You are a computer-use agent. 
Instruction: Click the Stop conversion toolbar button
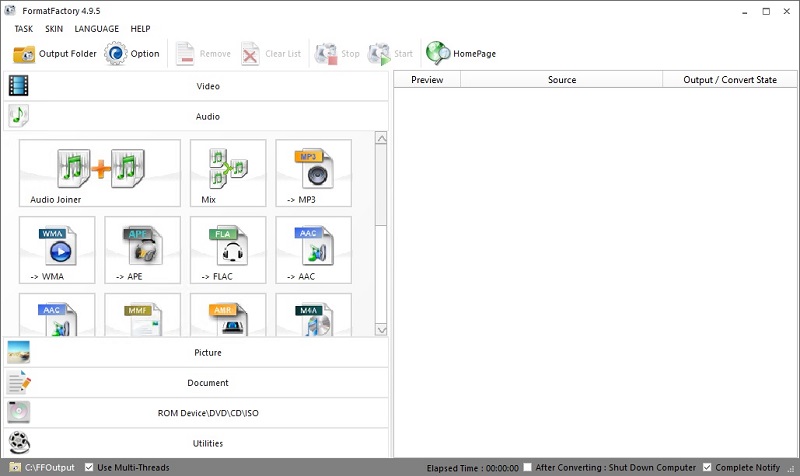coord(337,54)
